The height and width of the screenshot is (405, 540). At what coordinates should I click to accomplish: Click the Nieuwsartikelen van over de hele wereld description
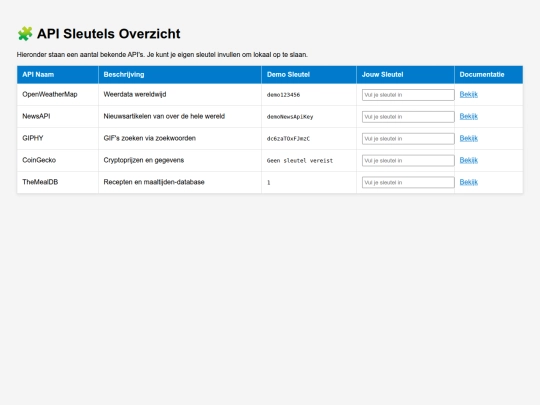(x=164, y=116)
